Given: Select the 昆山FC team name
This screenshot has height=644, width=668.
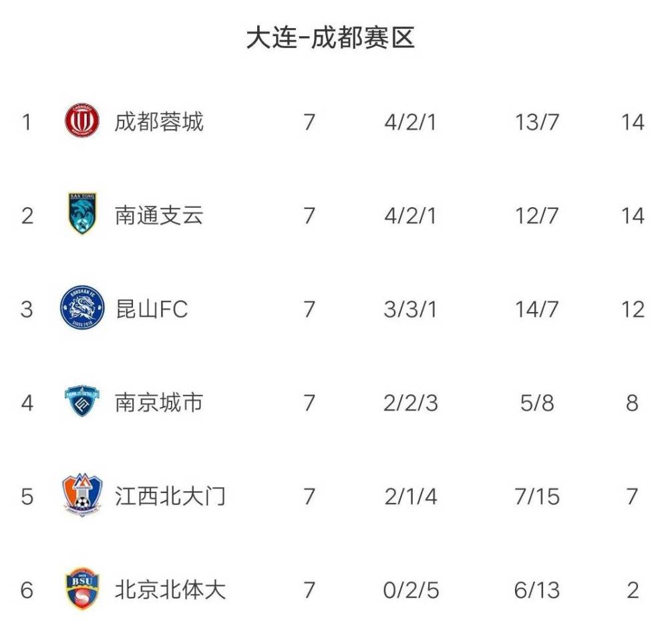Looking at the screenshot, I should coord(152,309).
